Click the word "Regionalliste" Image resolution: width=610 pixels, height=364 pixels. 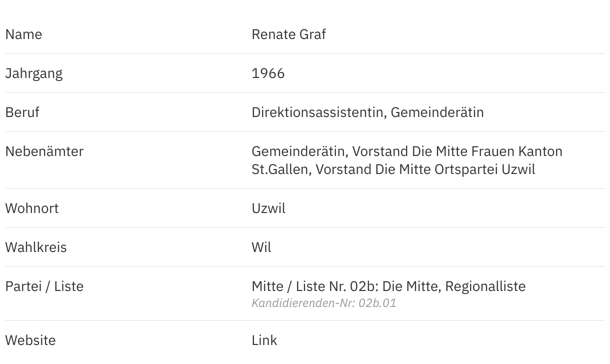coord(485,286)
